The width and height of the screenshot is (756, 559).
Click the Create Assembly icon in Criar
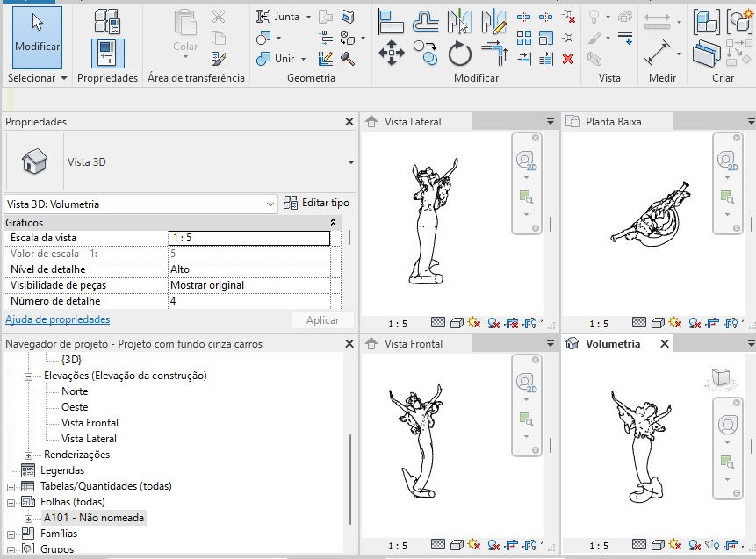click(706, 22)
